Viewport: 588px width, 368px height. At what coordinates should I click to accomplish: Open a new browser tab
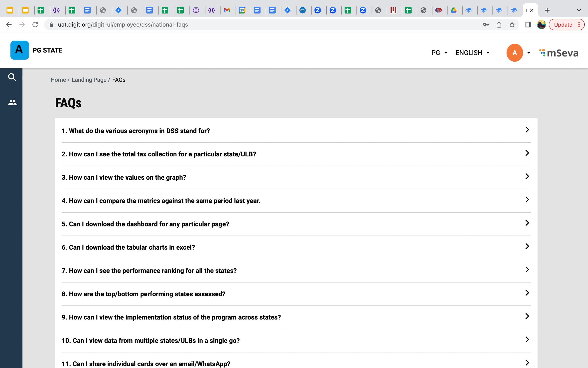547,10
